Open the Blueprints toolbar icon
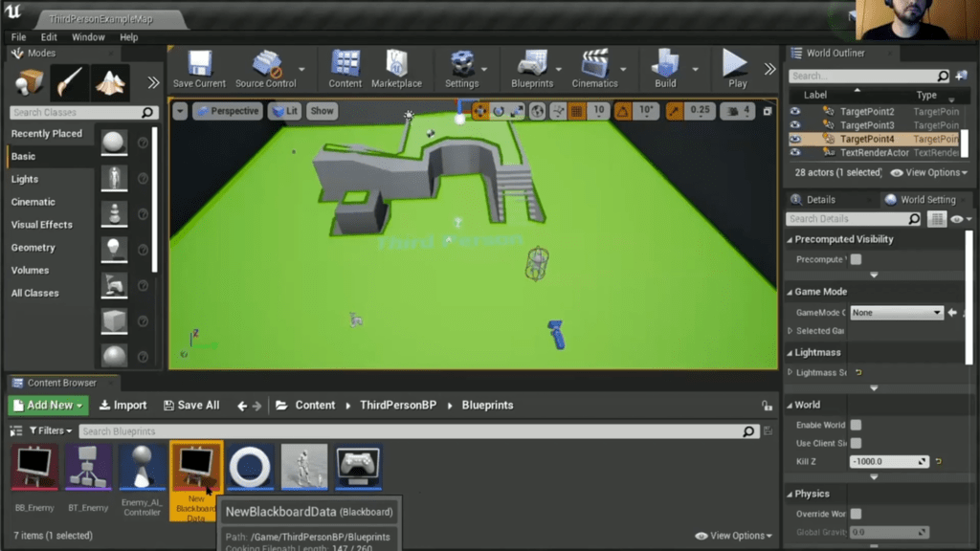This screenshot has height=551, width=980. [532, 69]
